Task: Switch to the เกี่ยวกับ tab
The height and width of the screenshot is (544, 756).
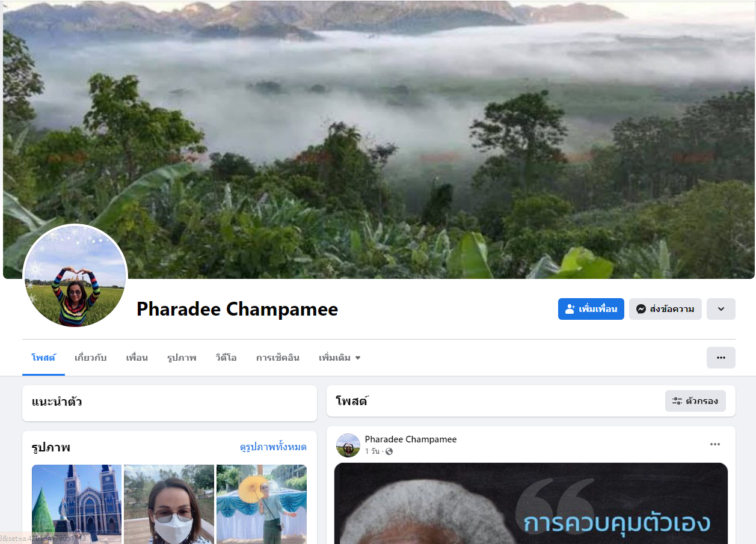Action: coord(90,358)
